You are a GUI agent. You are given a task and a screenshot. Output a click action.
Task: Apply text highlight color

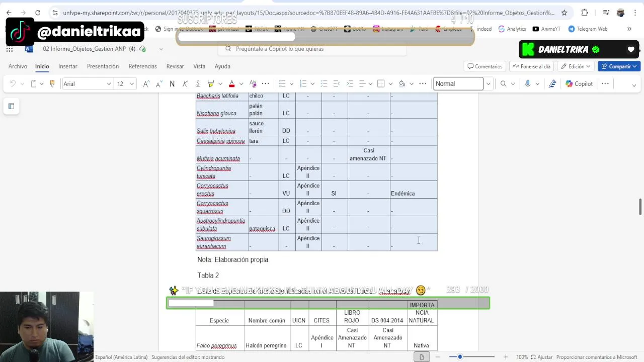click(x=211, y=84)
